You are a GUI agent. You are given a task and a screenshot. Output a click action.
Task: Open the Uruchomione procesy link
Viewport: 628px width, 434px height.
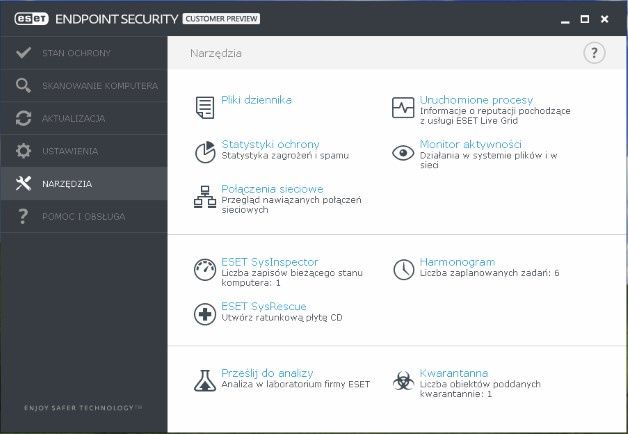click(476, 100)
